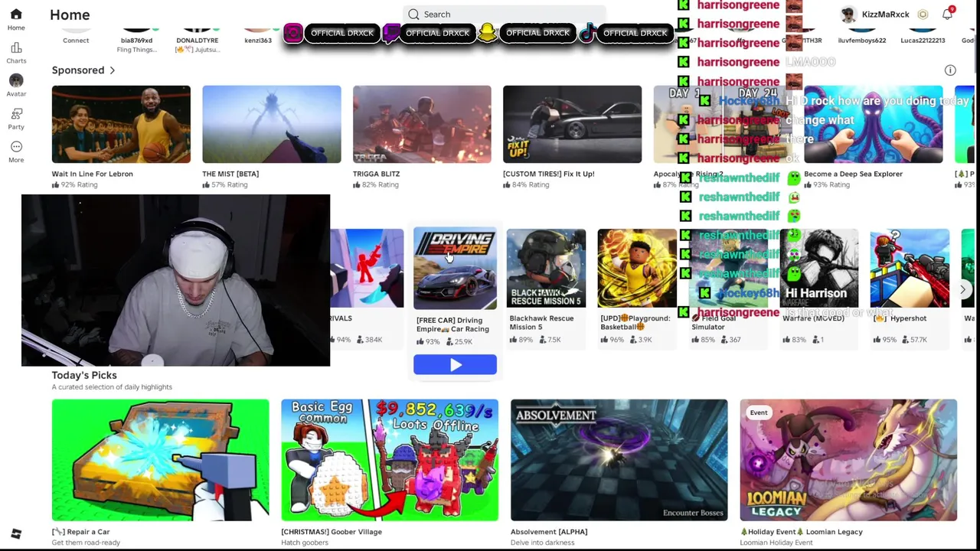
Task: Open KizzMaRxck profile avatar
Action: 848,15
